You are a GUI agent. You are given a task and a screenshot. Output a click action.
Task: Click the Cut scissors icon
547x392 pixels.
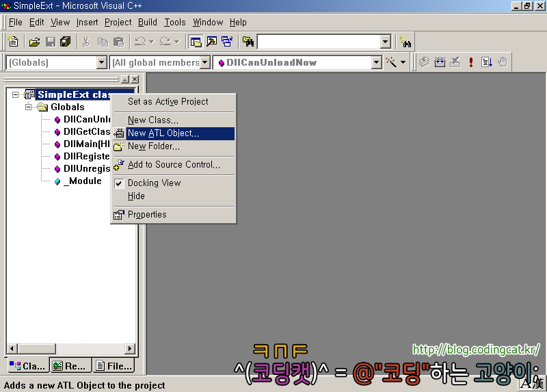tap(86, 42)
